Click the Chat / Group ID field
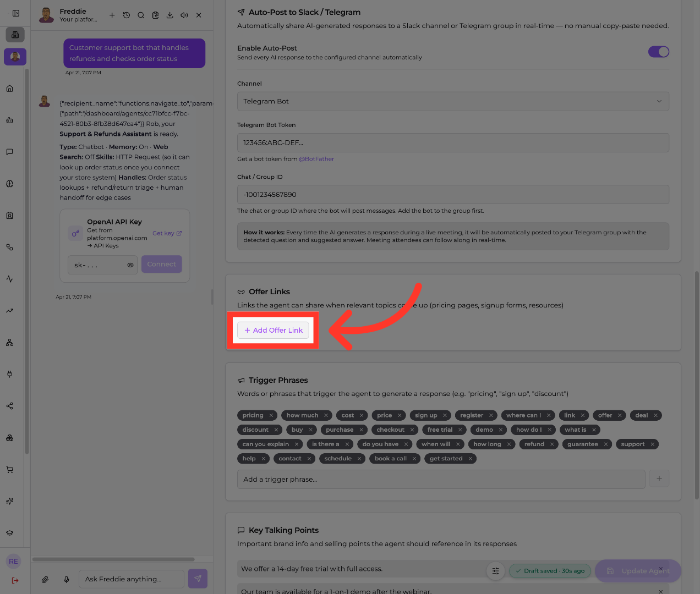This screenshot has height=594, width=700. (x=453, y=194)
